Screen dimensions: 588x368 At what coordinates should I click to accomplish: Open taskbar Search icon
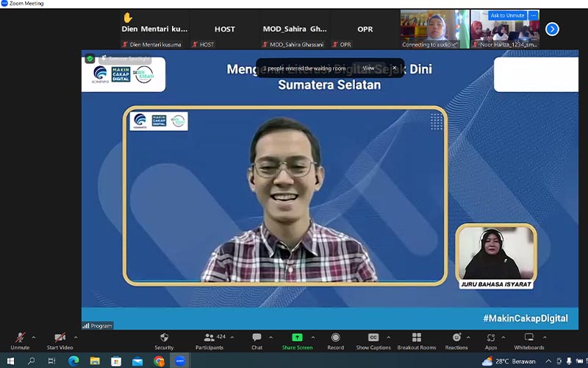31,361
